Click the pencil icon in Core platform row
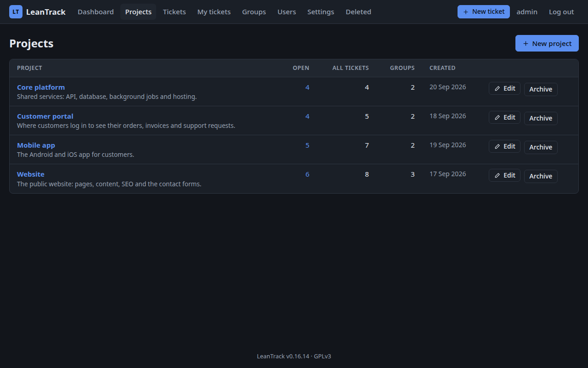588x368 pixels. (497, 89)
